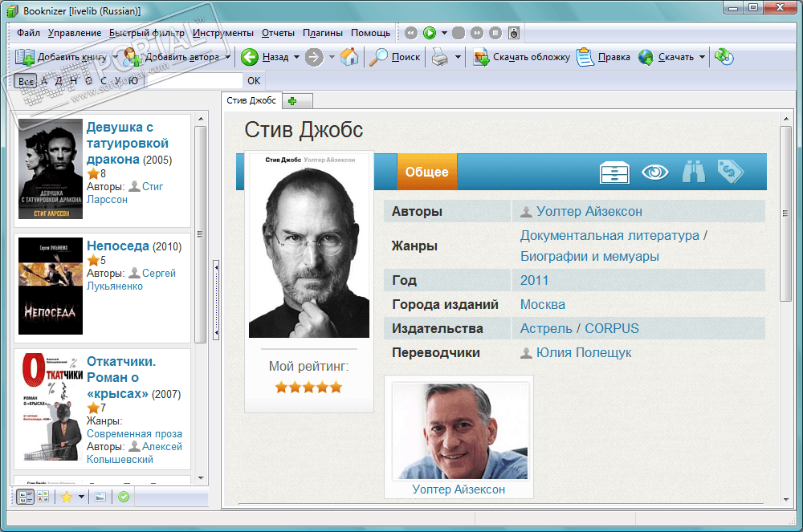Click the Download cover icon
The width and height of the screenshot is (803, 532).
pyautogui.click(x=481, y=57)
